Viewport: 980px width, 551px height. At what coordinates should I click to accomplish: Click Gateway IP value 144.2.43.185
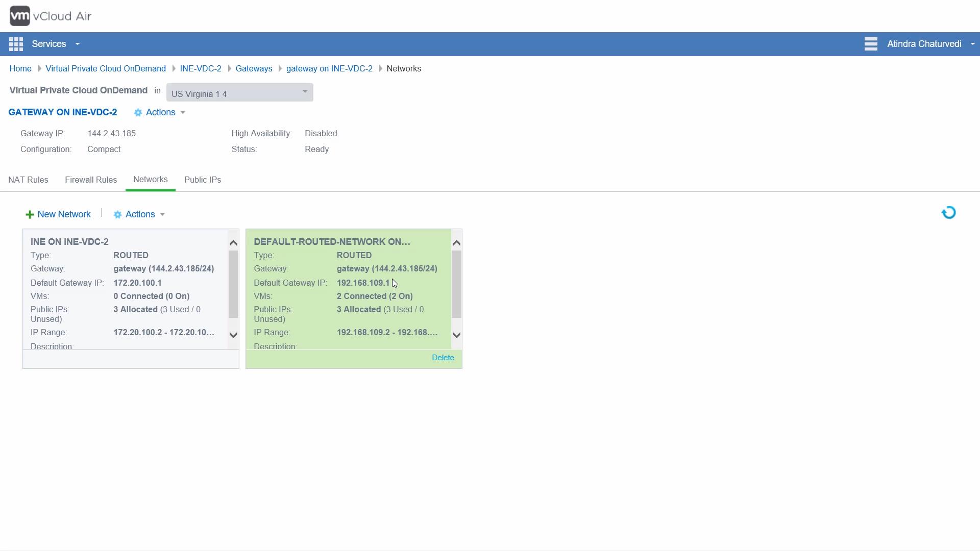111,134
